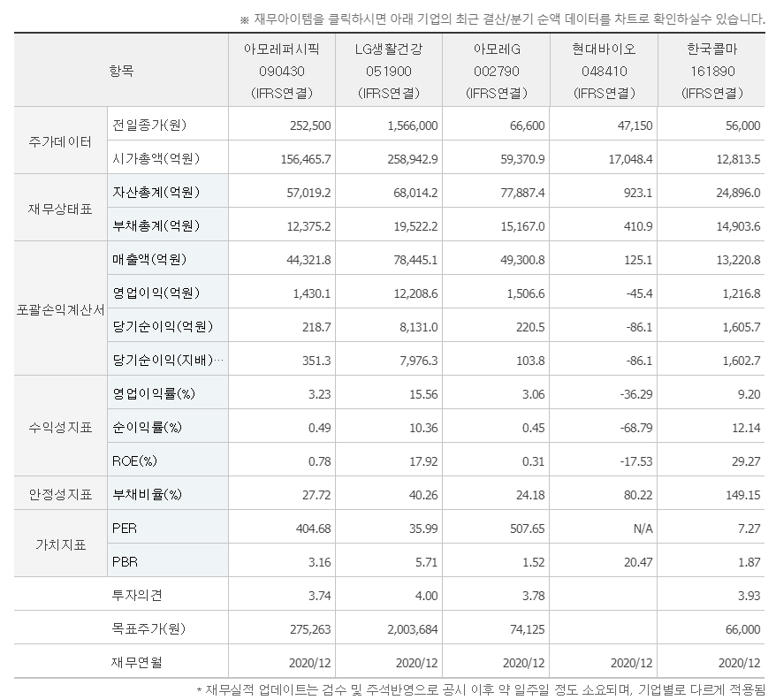Viewport: 776px width, 700px height.
Task: Click the 매출액(억원) financial item
Action: (x=149, y=259)
